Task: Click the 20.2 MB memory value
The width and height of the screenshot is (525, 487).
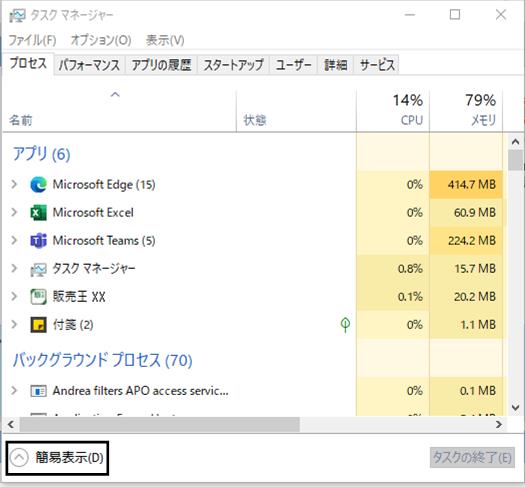Action: [x=474, y=297]
